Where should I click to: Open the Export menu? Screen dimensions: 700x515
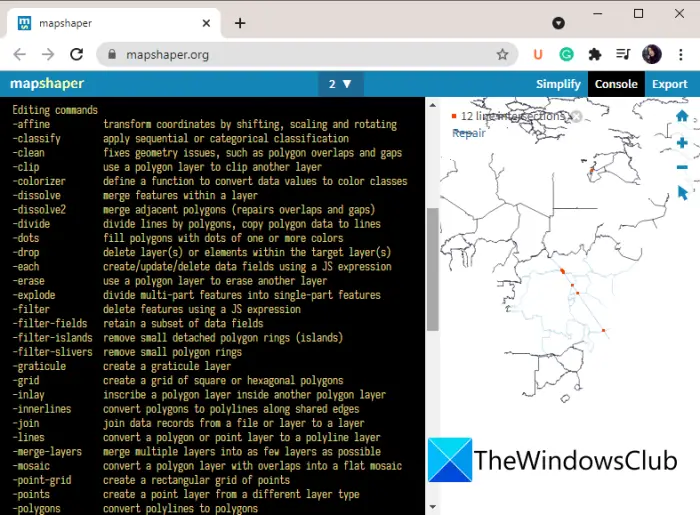669,84
